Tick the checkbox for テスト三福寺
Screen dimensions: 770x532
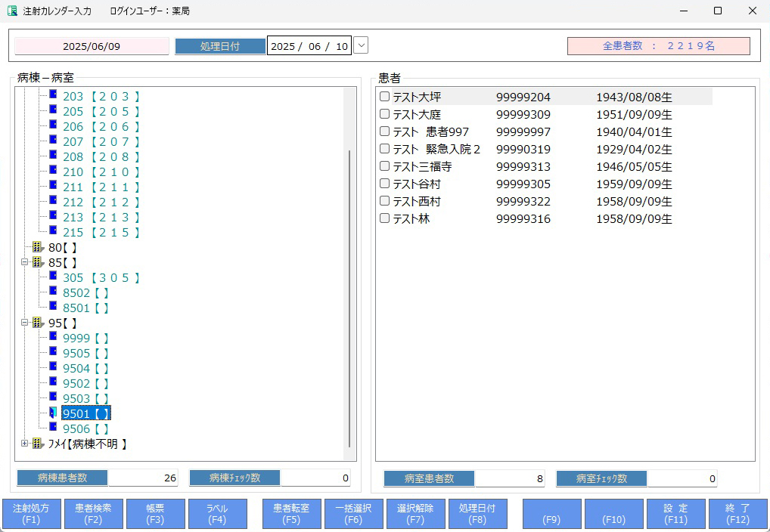pyautogui.click(x=384, y=166)
